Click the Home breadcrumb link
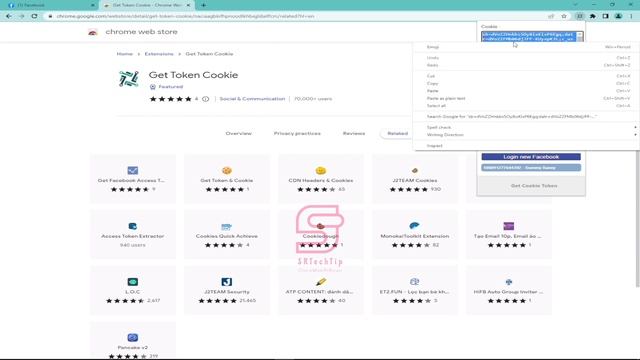Viewport: 640px width, 360px height. pos(124,54)
